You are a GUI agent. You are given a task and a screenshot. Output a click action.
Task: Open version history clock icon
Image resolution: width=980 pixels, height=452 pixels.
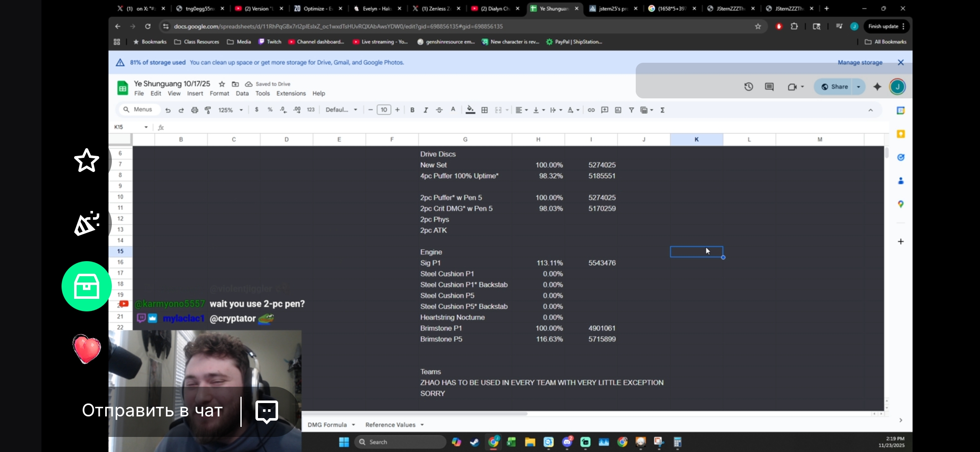click(748, 87)
